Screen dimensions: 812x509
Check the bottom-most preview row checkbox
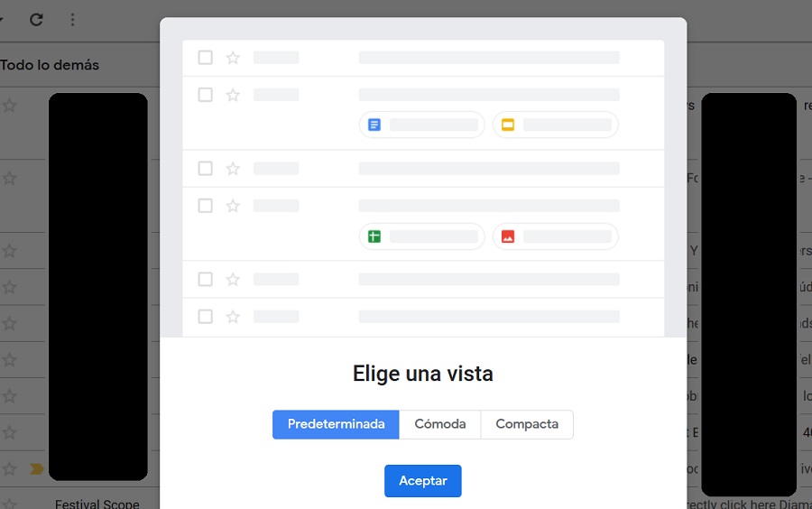click(205, 317)
